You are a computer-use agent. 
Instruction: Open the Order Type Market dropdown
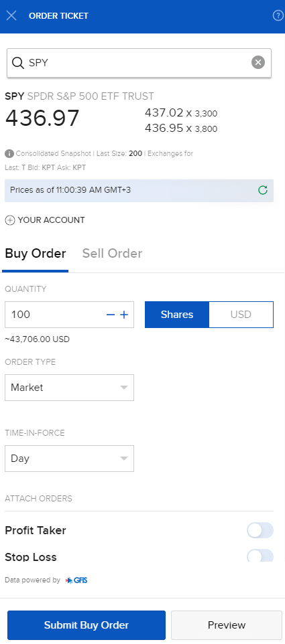coord(70,388)
